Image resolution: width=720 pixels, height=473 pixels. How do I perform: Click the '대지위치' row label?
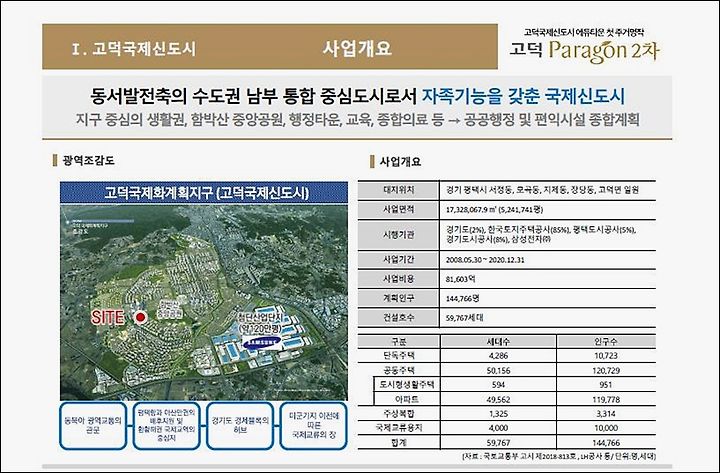tap(398, 190)
